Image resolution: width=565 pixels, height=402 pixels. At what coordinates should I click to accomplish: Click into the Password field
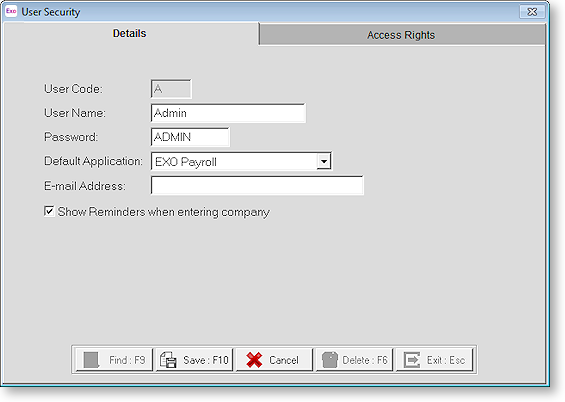[x=190, y=137]
